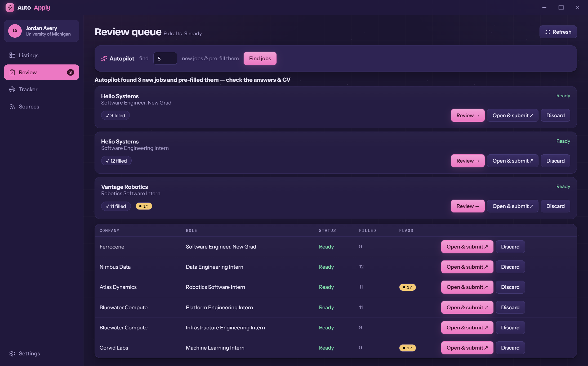Open & submit the Atlas Dynamics application

(x=467, y=287)
